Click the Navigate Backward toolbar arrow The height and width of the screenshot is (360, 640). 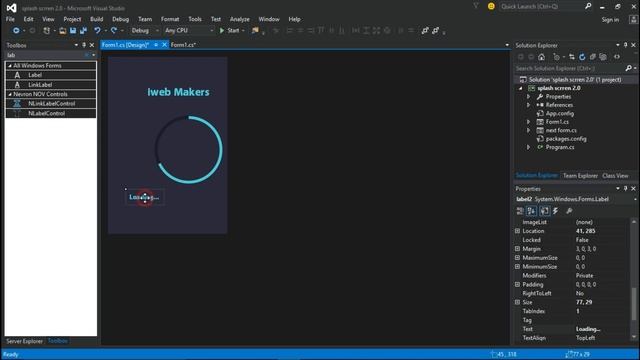(16, 31)
